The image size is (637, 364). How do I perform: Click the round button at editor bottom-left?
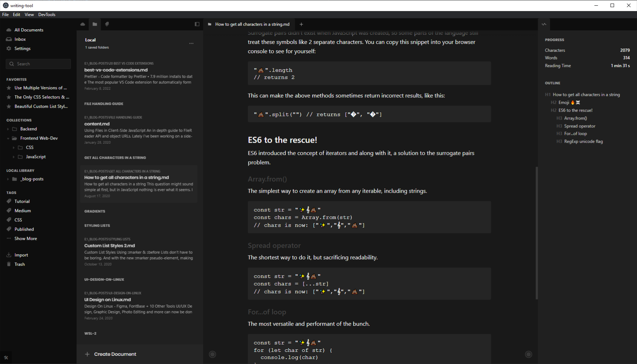(x=213, y=354)
